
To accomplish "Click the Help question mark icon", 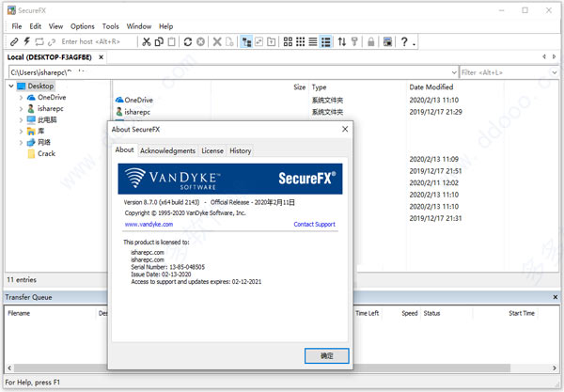I will pyautogui.click(x=404, y=41).
